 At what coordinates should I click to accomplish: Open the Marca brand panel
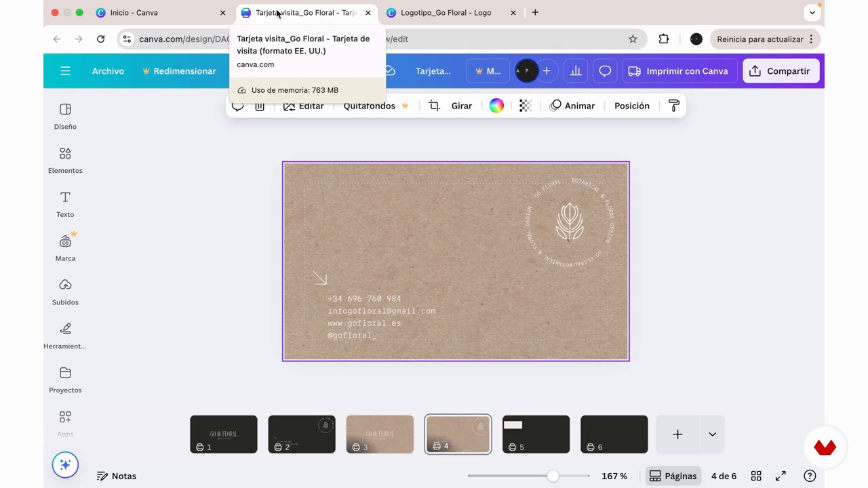coord(65,249)
